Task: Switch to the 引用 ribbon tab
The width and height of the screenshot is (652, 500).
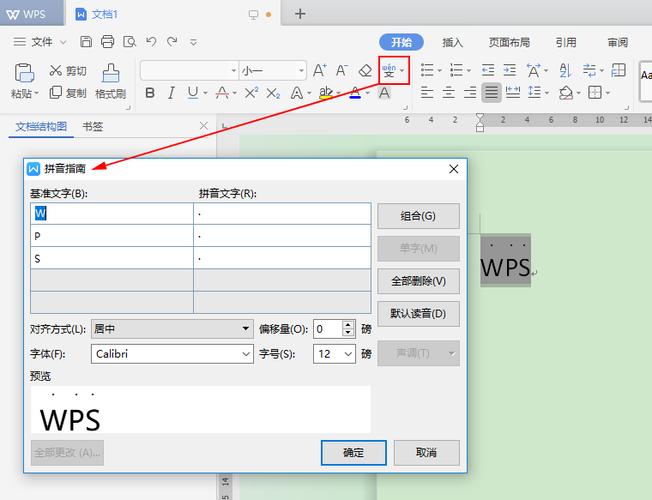Action: (566, 42)
